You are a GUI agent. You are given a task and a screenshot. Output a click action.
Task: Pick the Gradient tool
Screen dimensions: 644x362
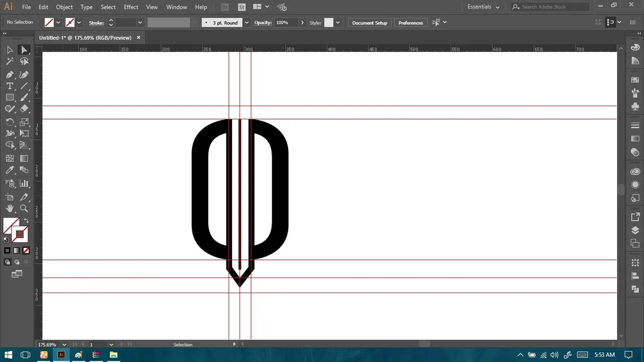24,158
